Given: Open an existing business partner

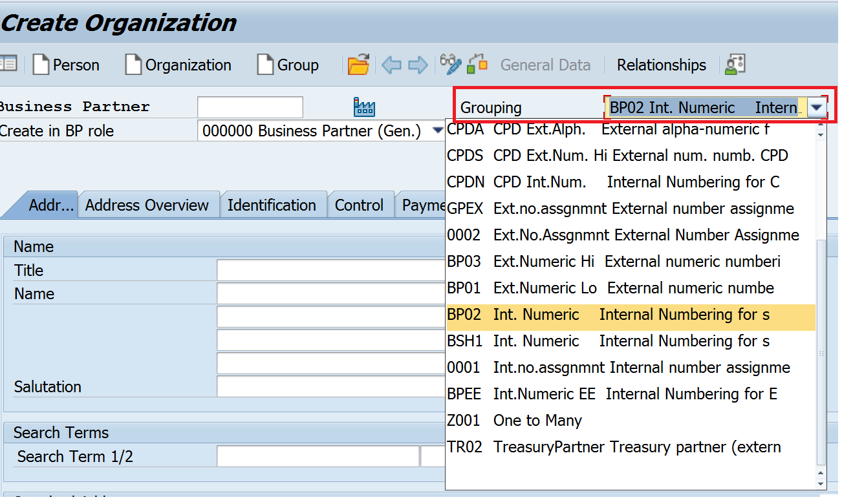Looking at the screenshot, I should coord(358,65).
